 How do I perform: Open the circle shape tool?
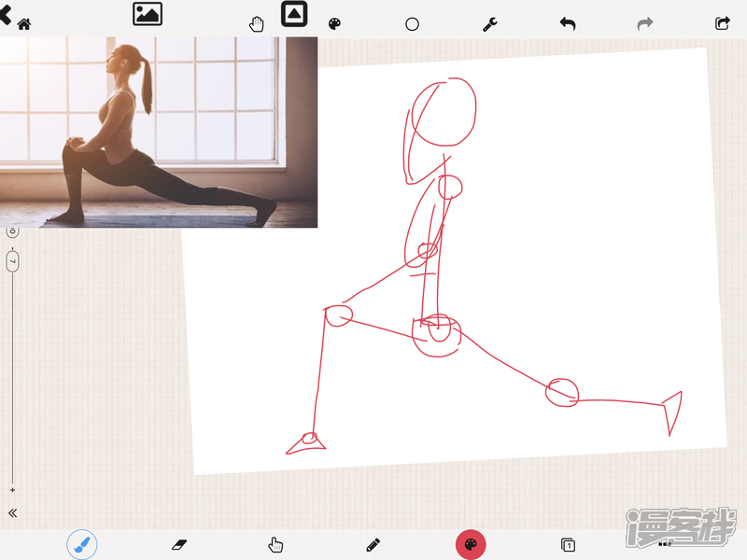pos(412,24)
